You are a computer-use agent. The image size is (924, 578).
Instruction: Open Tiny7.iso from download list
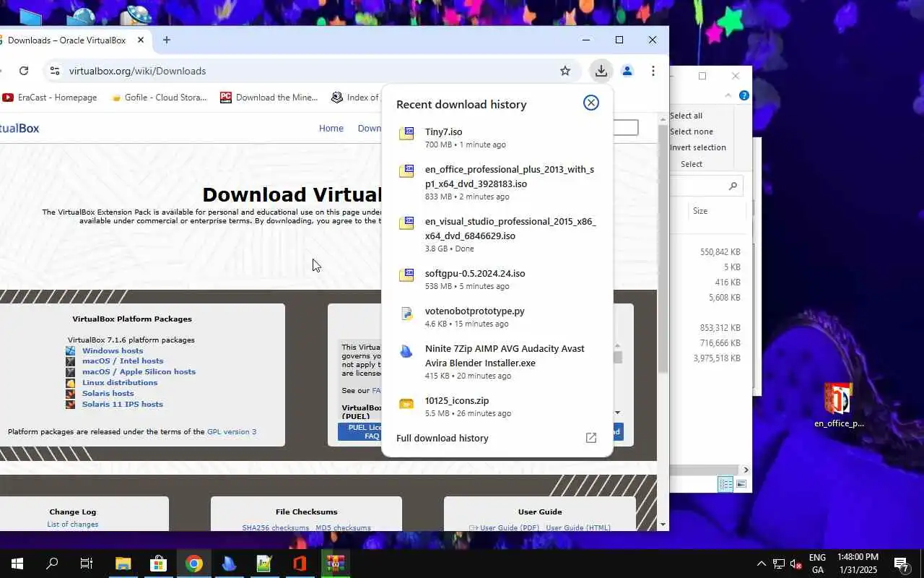click(497, 137)
